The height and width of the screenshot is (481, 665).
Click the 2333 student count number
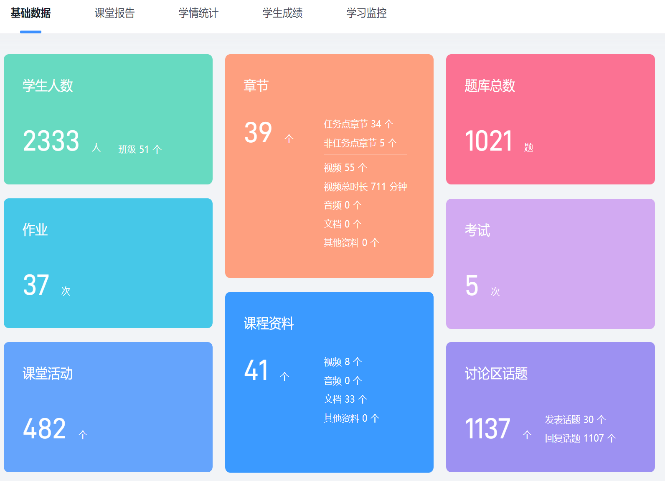51,142
